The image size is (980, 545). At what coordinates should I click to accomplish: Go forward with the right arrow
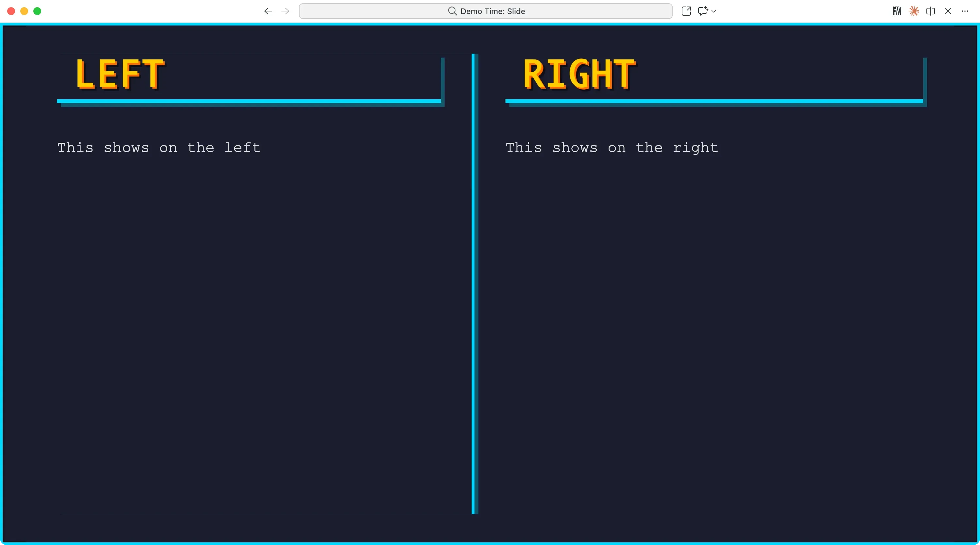[x=285, y=11]
